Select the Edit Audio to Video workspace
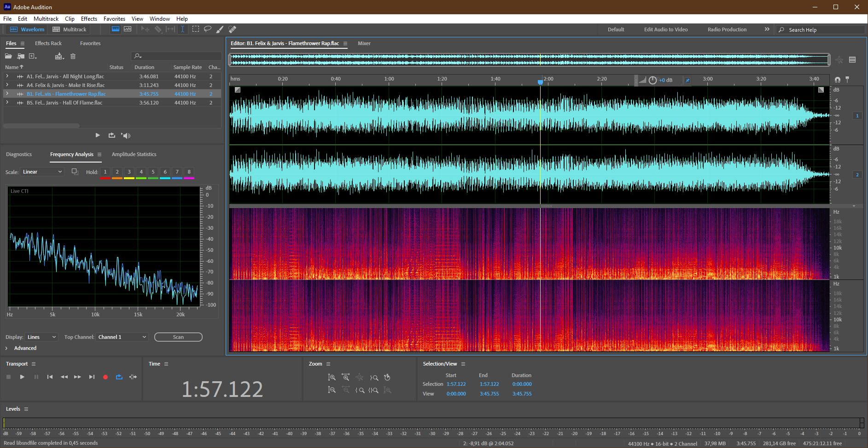The width and height of the screenshot is (868, 448). pyautogui.click(x=666, y=29)
